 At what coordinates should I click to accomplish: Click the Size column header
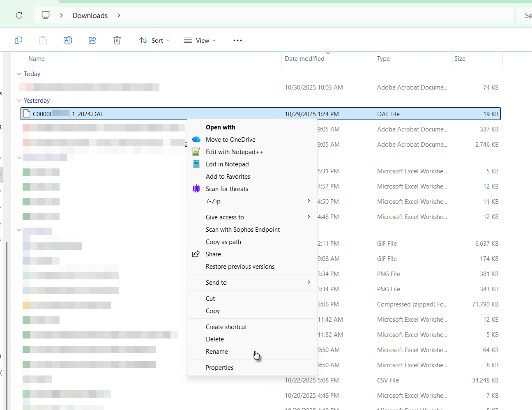(460, 59)
